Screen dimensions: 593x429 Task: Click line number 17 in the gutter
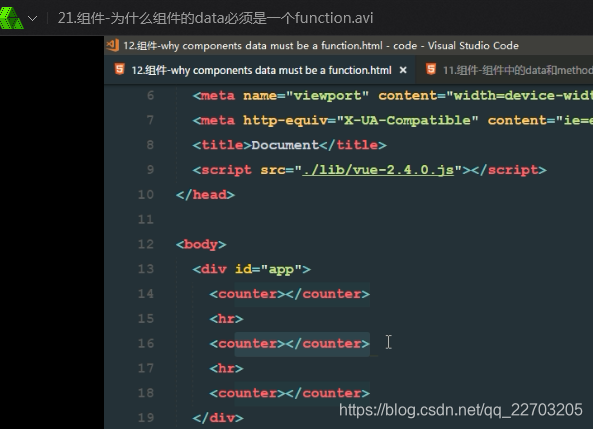[146, 368]
